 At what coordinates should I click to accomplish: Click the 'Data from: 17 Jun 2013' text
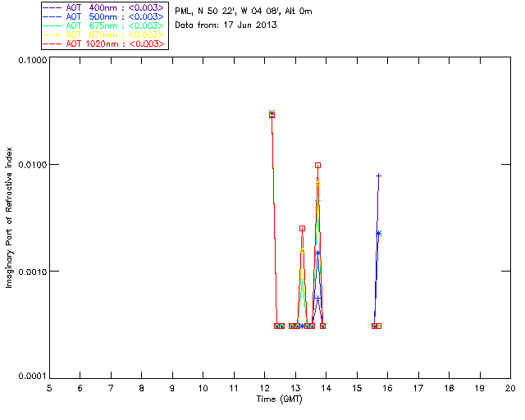(x=226, y=25)
